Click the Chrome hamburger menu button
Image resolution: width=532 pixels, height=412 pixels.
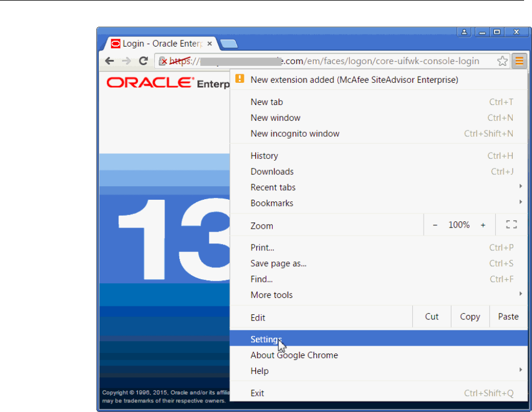point(519,61)
